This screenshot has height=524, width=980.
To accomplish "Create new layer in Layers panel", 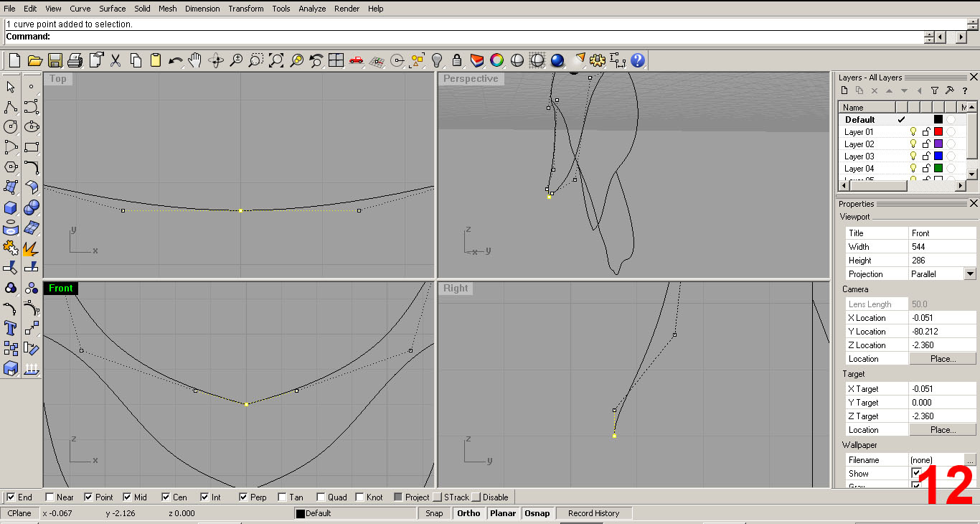I will tap(844, 90).
